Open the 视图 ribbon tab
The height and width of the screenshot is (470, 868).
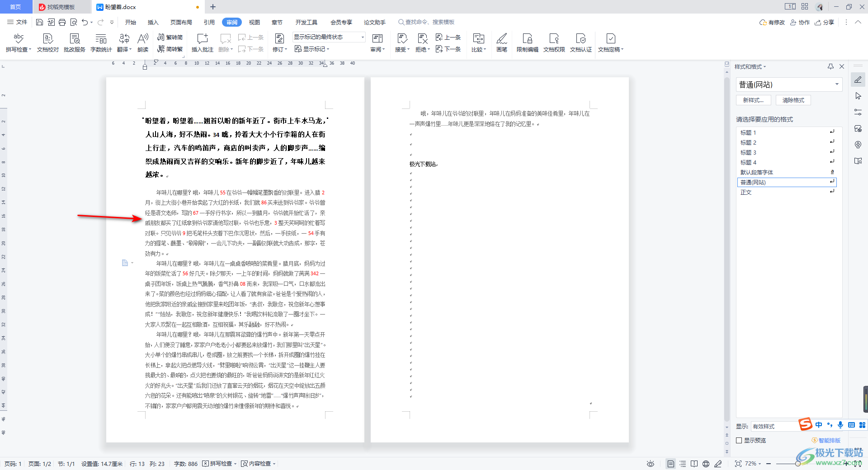pyautogui.click(x=255, y=22)
